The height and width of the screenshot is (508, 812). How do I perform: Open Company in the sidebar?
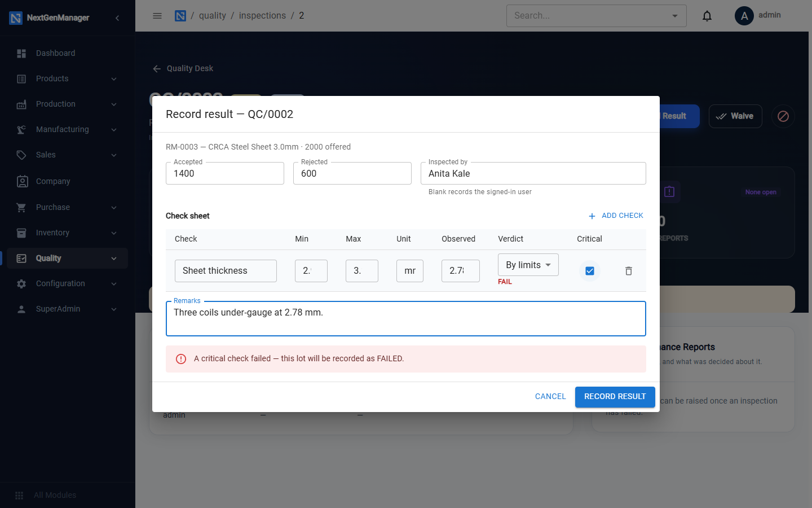tap(68, 181)
